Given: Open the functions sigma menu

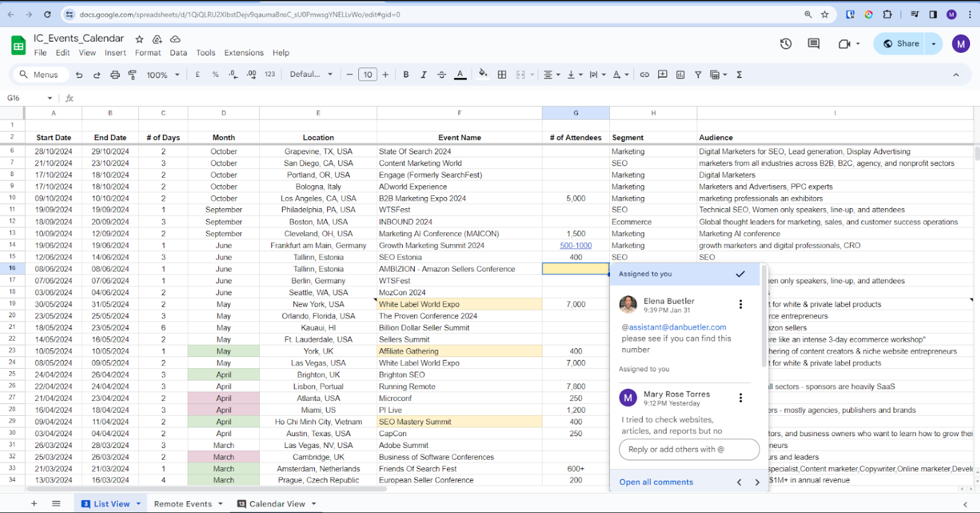Looking at the screenshot, I should (x=739, y=74).
